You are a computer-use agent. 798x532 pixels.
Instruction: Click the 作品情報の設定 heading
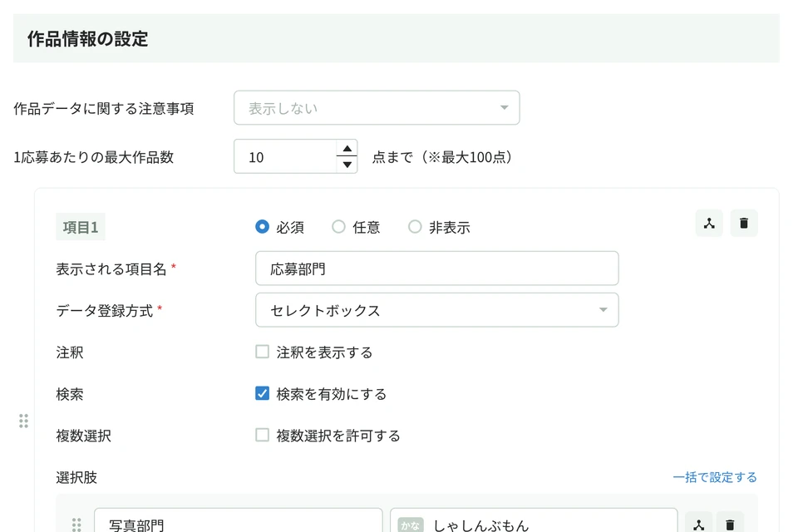pyautogui.click(x=87, y=39)
